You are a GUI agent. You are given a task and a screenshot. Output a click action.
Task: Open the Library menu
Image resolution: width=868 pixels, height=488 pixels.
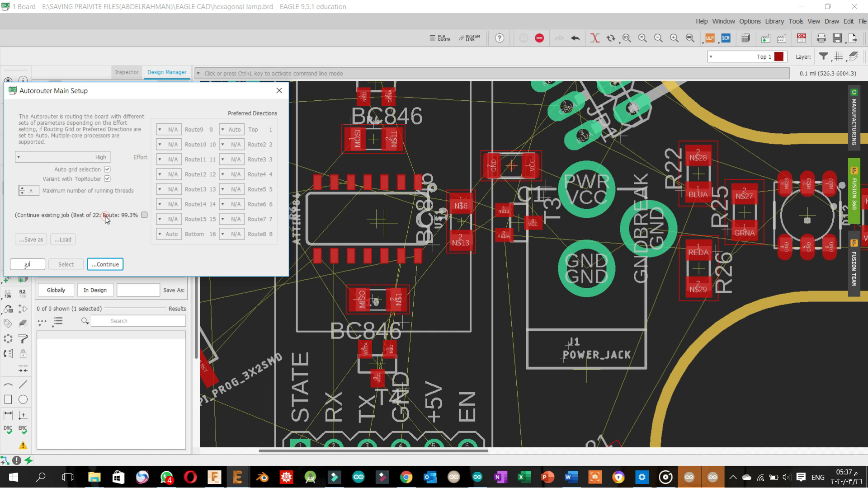774,21
